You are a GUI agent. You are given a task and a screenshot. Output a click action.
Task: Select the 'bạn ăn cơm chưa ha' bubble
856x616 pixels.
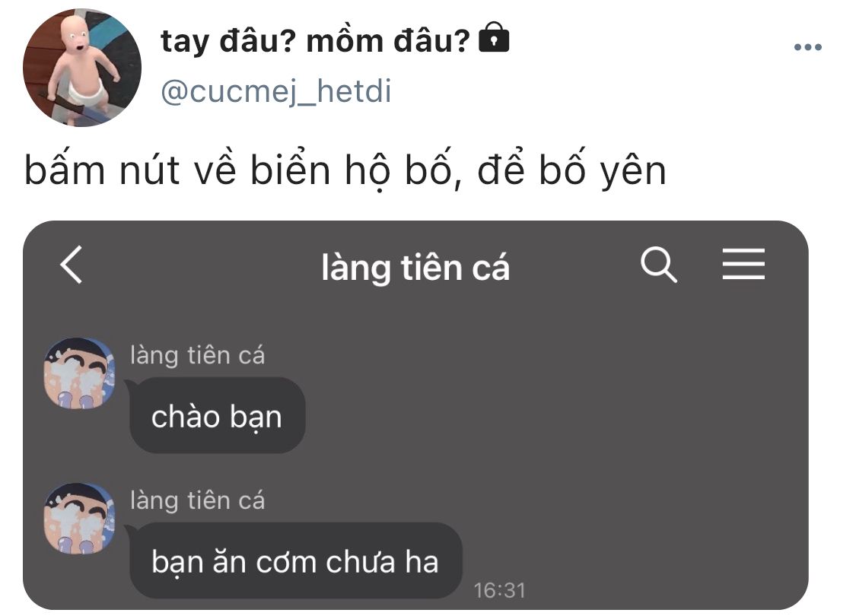(295, 561)
